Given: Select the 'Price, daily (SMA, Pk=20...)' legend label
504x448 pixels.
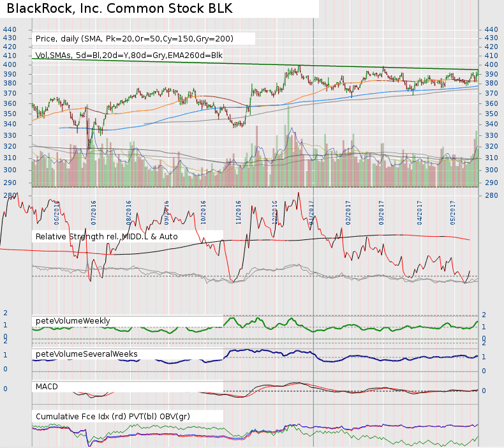Looking at the screenshot, I should 135,39.
